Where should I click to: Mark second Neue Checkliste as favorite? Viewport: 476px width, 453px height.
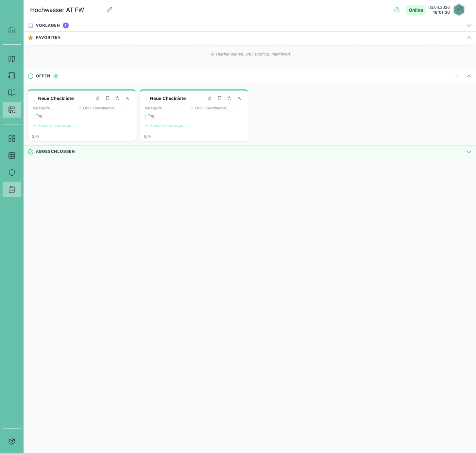[210, 98]
